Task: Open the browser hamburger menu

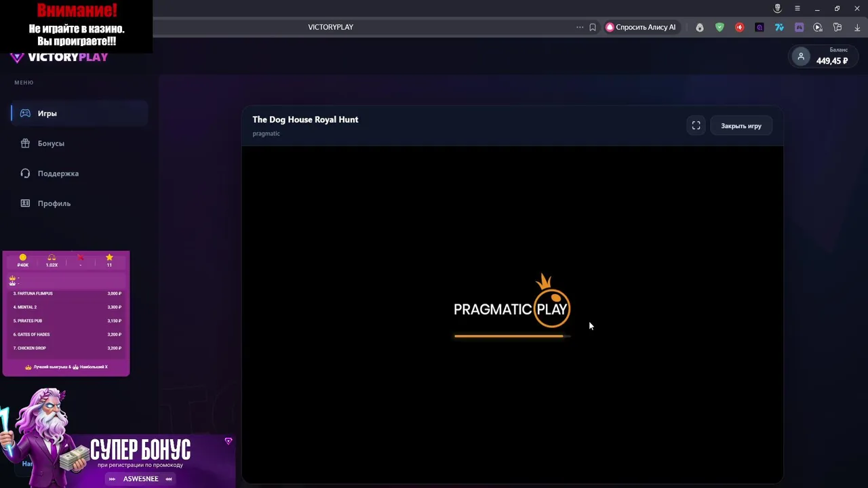Action: pyautogui.click(x=797, y=8)
